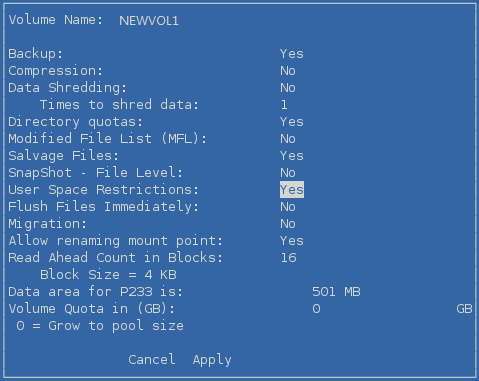Toggle the Backup Yes value
The image size is (479, 381).
[292, 54]
